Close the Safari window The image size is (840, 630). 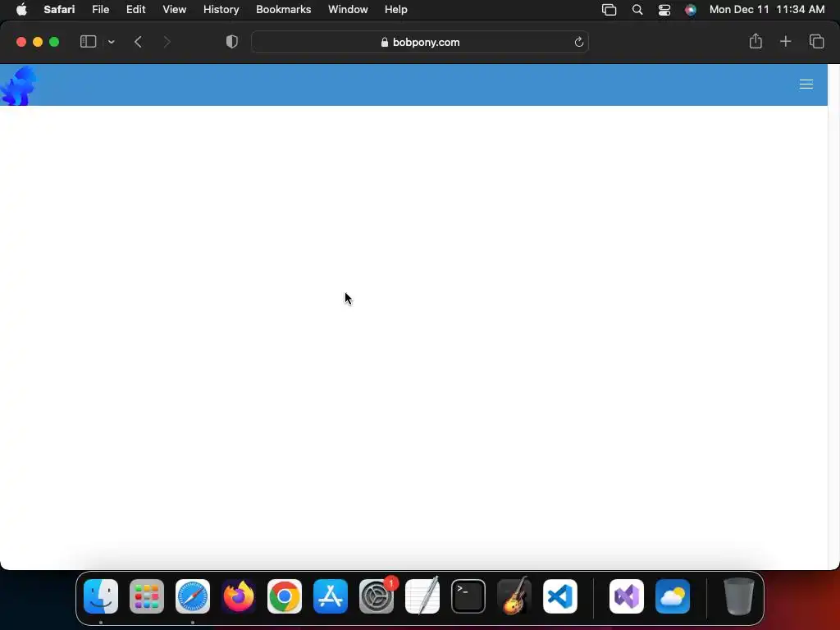coord(21,42)
